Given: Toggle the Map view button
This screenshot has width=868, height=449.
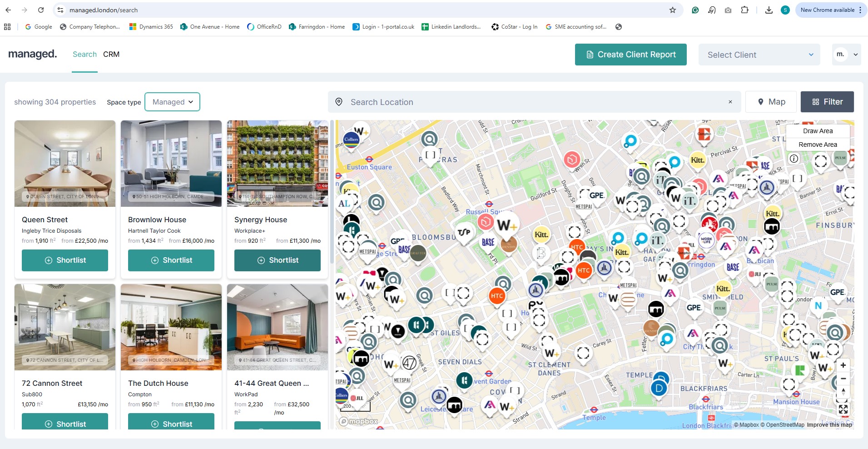Looking at the screenshot, I should click(x=771, y=102).
